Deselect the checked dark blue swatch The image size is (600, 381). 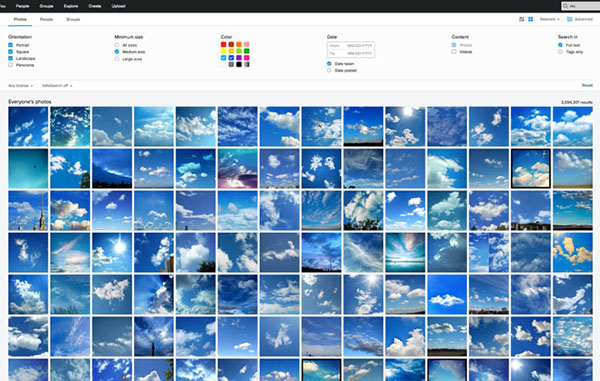pyautogui.click(x=231, y=58)
